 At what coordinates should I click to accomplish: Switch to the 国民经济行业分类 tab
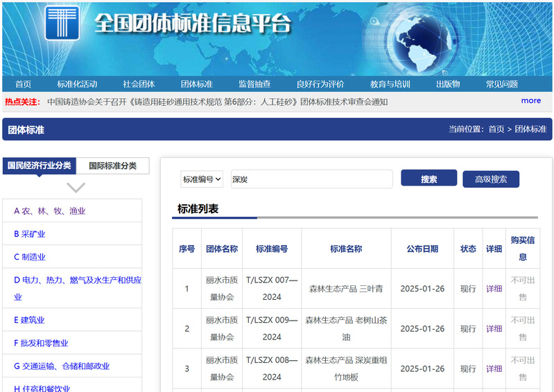click(x=40, y=166)
